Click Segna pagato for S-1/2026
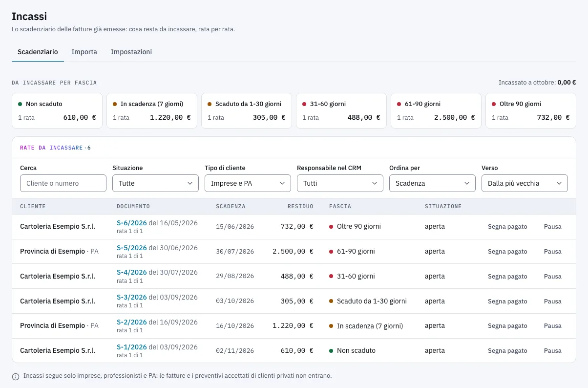 (x=507, y=351)
